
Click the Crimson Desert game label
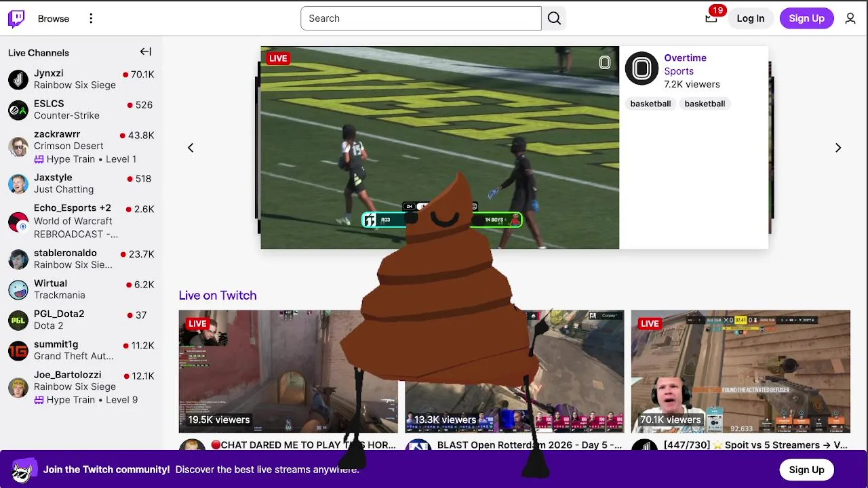point(68,146)
